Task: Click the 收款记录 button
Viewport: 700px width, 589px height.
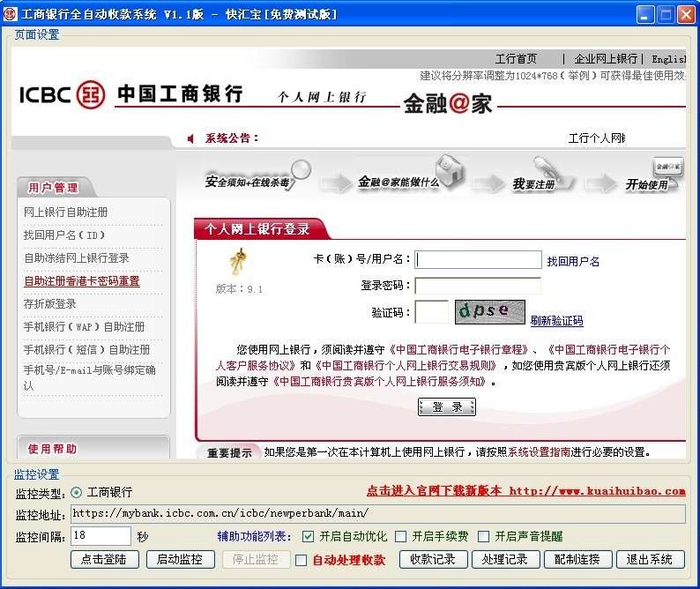Action: [434, 560]
